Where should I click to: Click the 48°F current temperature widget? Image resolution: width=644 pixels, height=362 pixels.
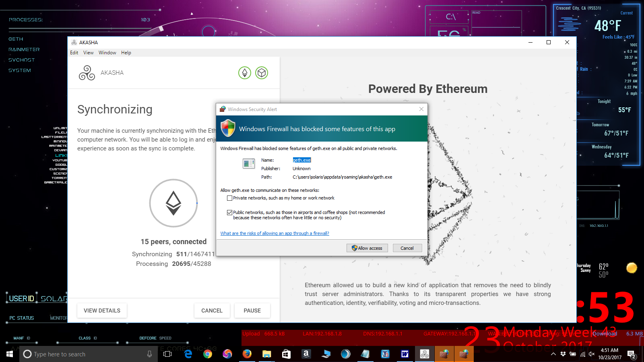click(608, 26)
